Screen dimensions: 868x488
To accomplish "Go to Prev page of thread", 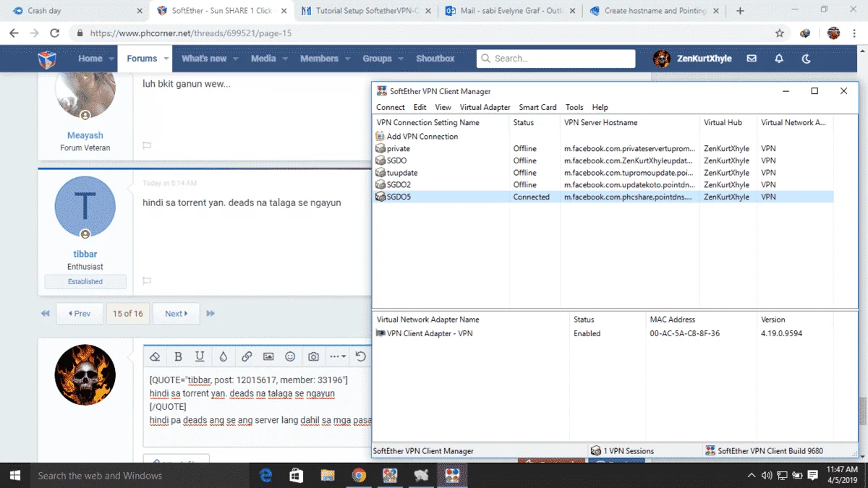I will pos(80,314).
